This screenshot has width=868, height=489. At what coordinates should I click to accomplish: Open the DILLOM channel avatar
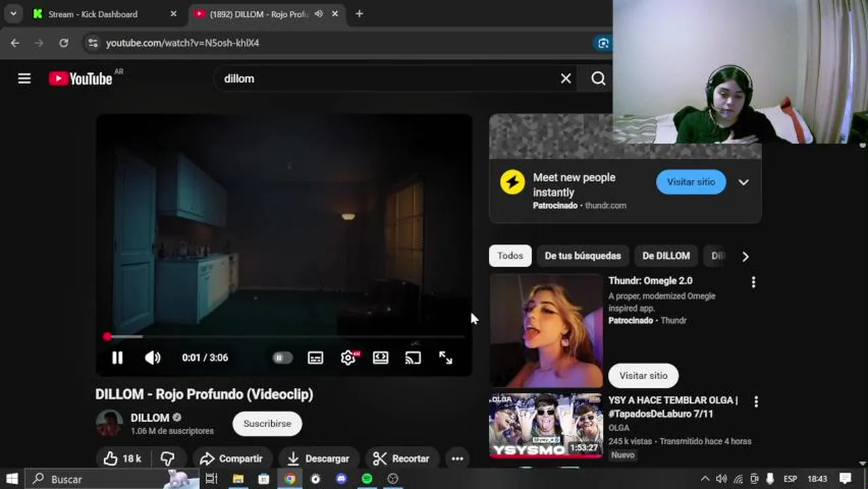[109, 424]
